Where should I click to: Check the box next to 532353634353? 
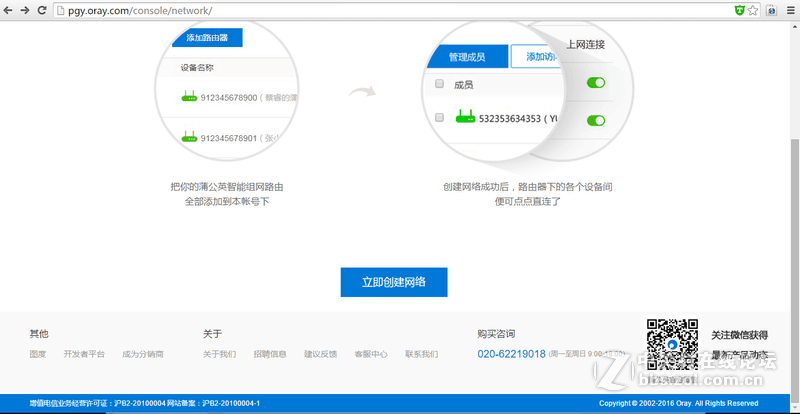[x=439, y=118]
